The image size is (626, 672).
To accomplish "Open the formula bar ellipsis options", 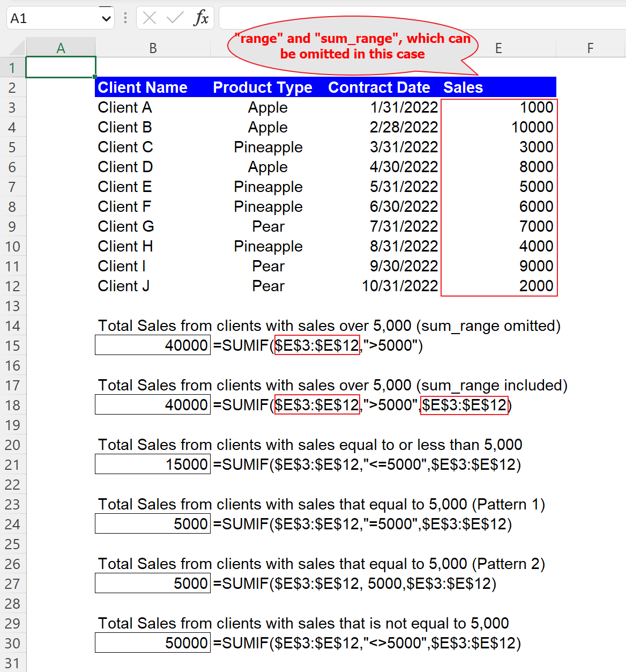I will pyautogui.click(x=124, y=17).
